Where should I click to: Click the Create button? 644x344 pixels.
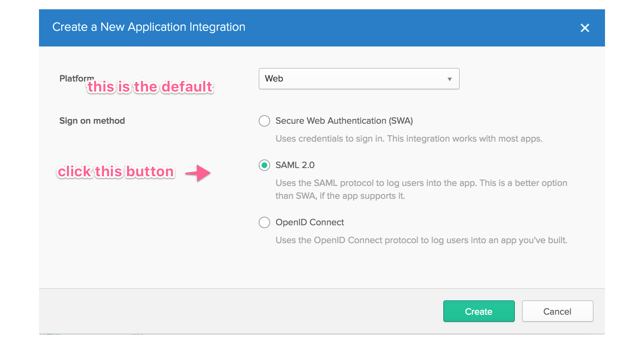pos(479,311)
